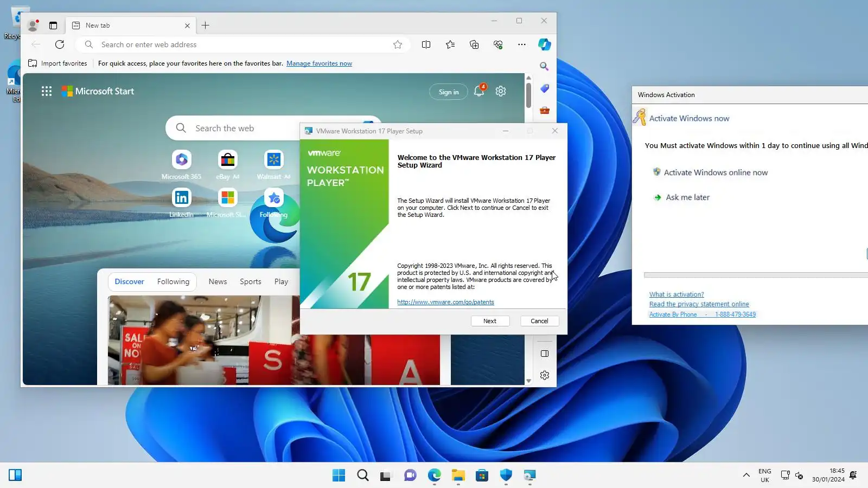Cancel the VMware Player setup
This screenshot has width=868, height=488.
click(x=539, y=321)
